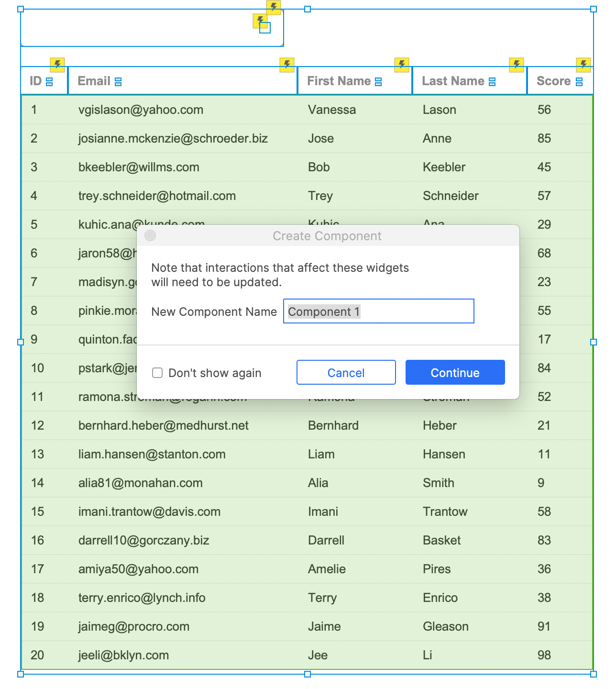This screenshot has height=689, width=616.
Task: Click the lightning interaction badge on ID column
Action: click(x=57, y=65)
